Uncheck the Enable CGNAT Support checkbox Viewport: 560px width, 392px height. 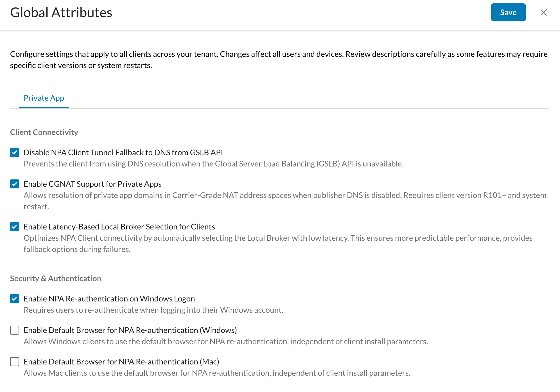(x=15, y=184)
